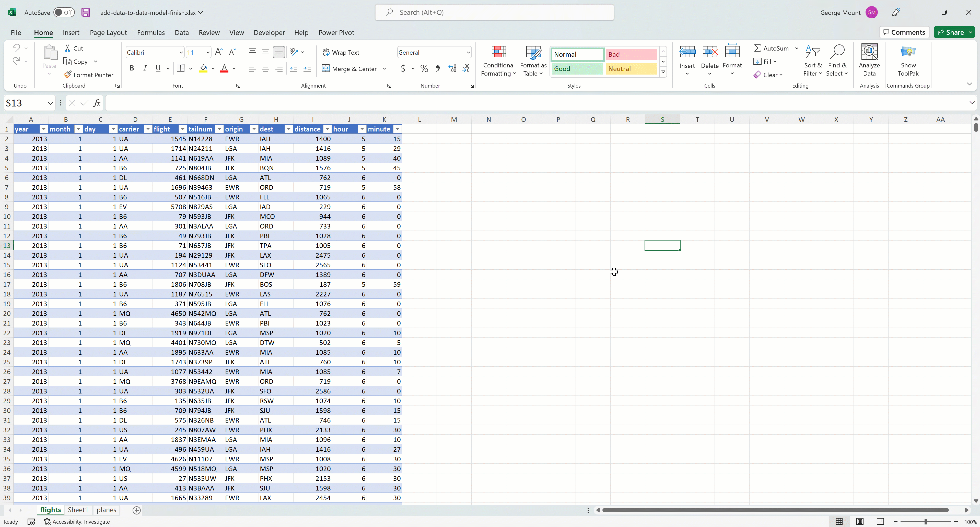Click the Format Painter icon
The width and height of the screenshot is (980, 527).
tap(68, 75)
